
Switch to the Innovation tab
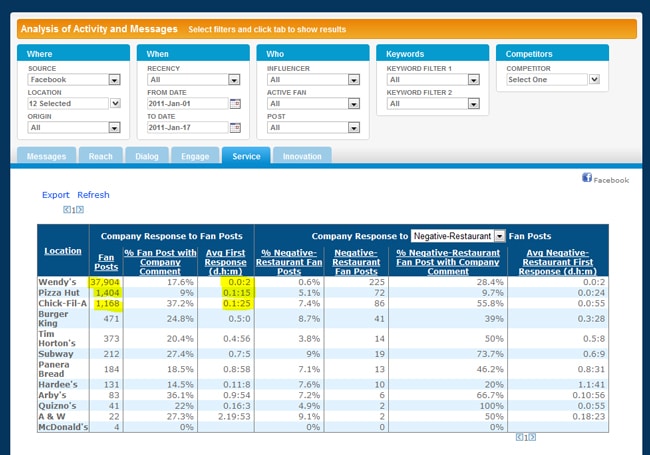[302, 156]
